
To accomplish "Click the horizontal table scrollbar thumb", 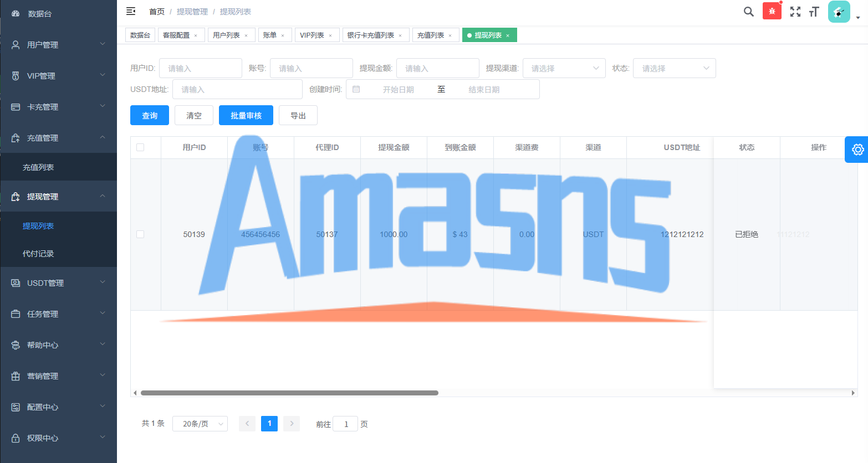I will [289, 393].
